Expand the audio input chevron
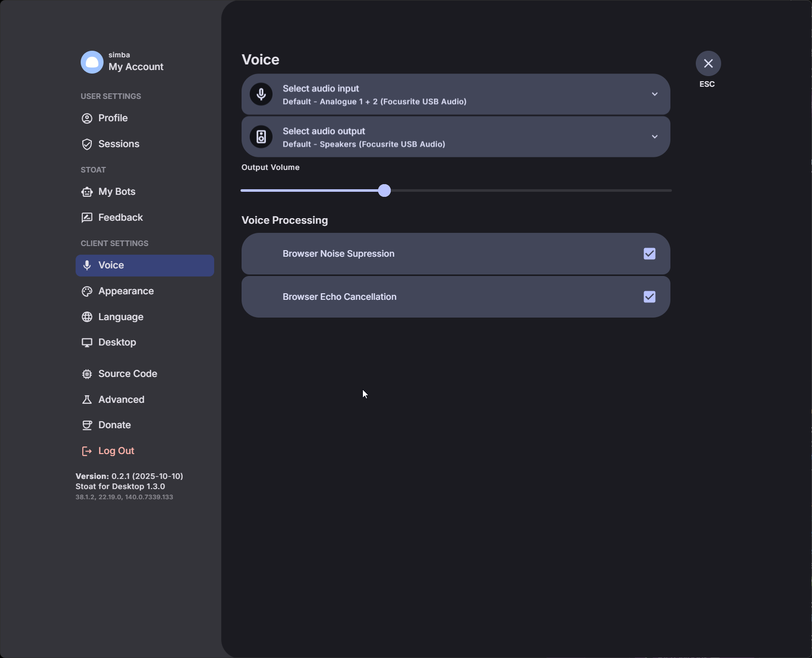Image resolution: width=812 pixels, height=658 pixels. (655, 94)
